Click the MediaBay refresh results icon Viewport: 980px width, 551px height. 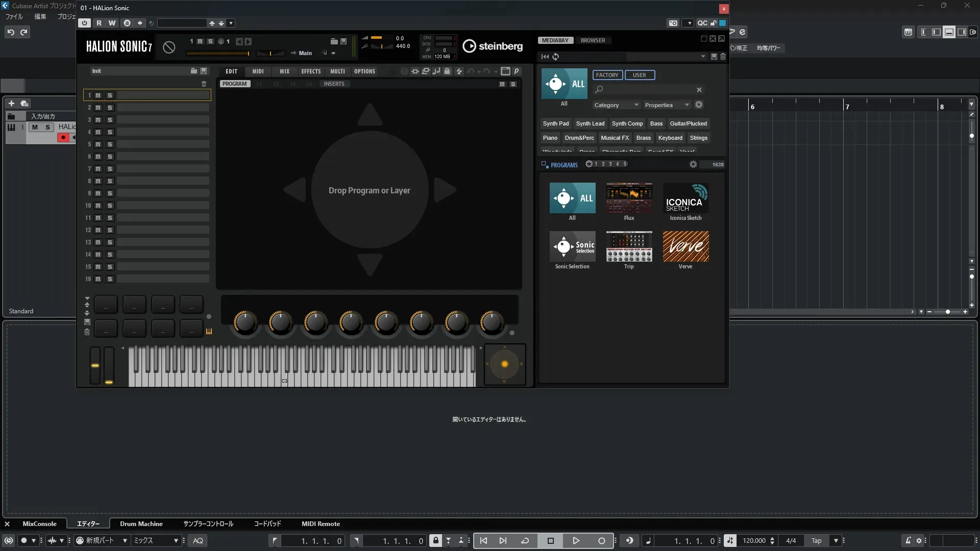click(556, 57)
